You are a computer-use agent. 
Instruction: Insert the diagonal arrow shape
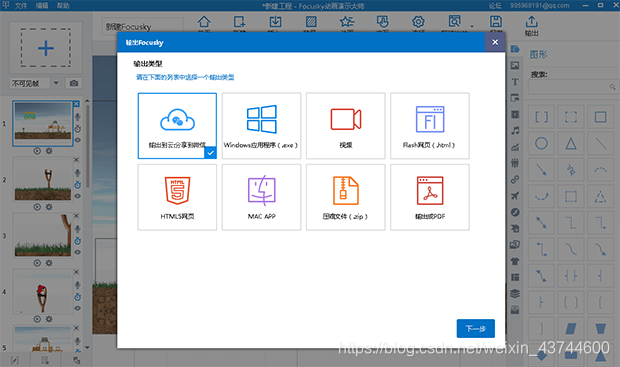(541, 170)
